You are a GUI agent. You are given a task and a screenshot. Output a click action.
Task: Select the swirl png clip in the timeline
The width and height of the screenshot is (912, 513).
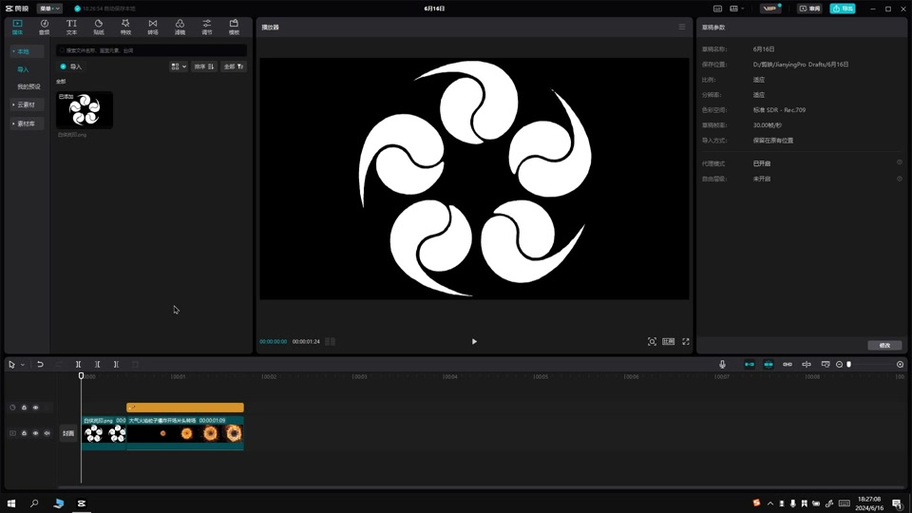104,433
